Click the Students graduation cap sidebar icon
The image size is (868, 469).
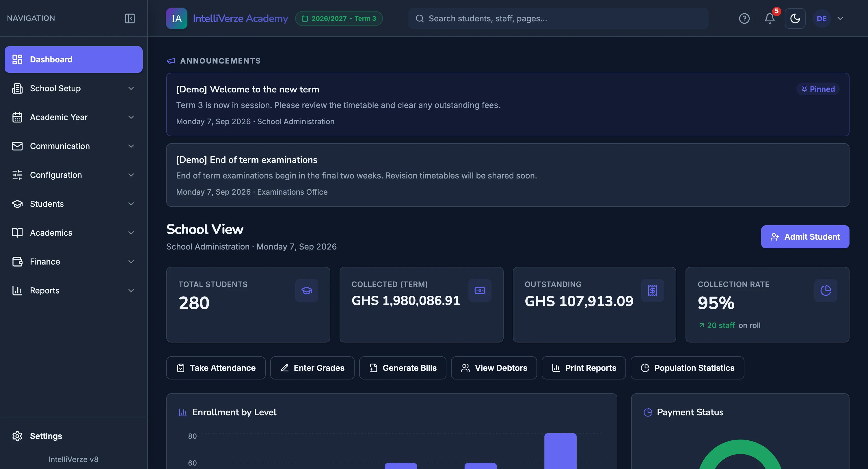(17, 204)
